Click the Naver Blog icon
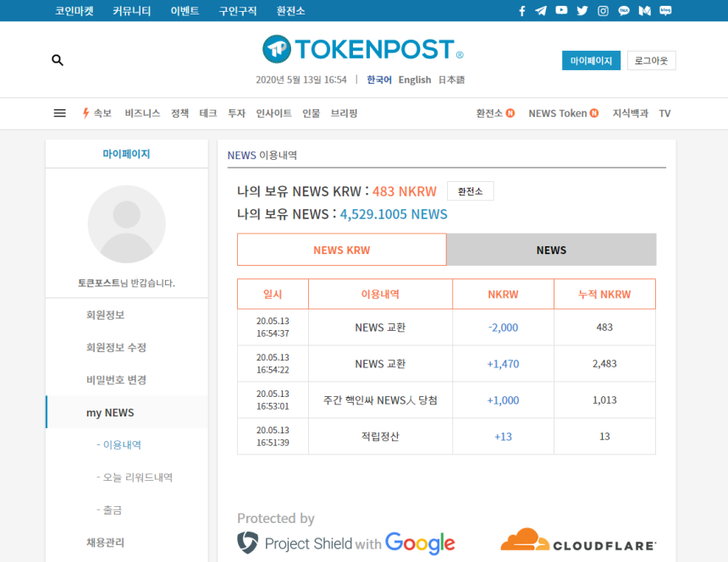The height and width of the screenshot is (562, 728). click(x=665, y=10)
